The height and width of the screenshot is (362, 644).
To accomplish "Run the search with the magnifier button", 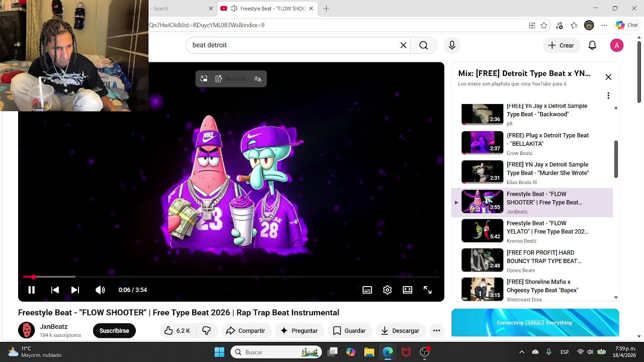I will click(424, 45).
